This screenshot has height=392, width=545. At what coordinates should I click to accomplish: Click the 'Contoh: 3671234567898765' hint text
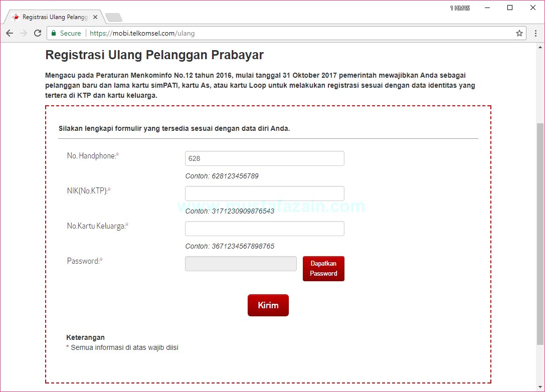(x=230, y=247)
